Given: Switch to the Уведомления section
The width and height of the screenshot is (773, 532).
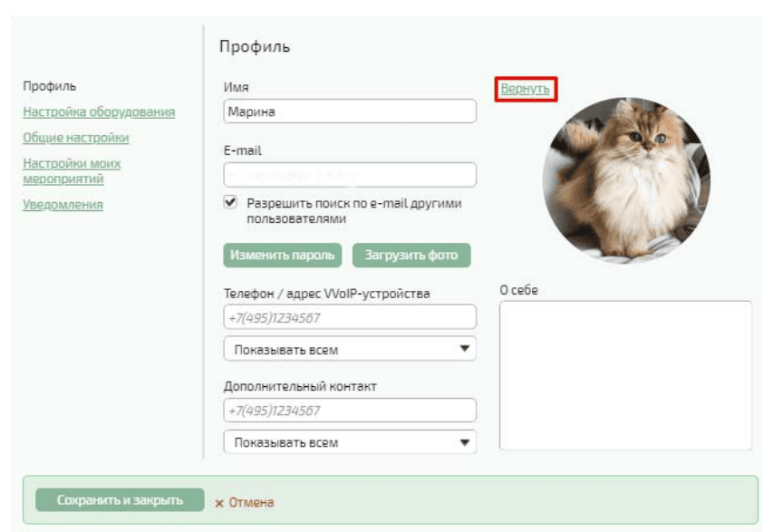Looking at the screenshot, I should click(x=63, y=205).
